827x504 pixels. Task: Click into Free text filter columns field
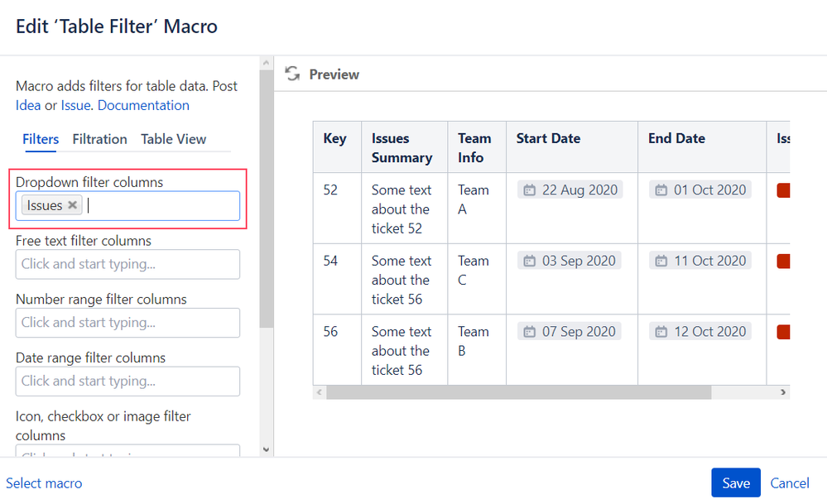click(x=127, y=264)
